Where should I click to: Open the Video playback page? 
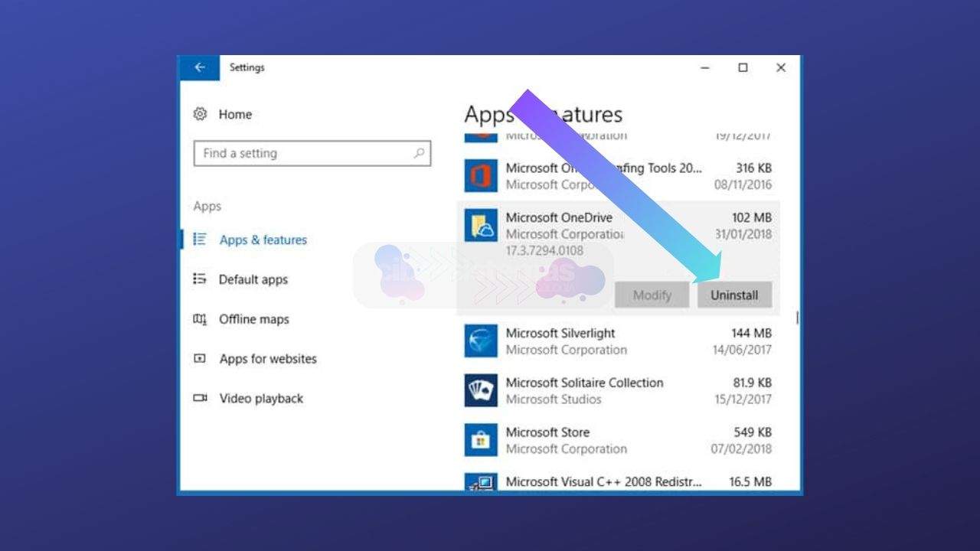(x=261, y=398)
